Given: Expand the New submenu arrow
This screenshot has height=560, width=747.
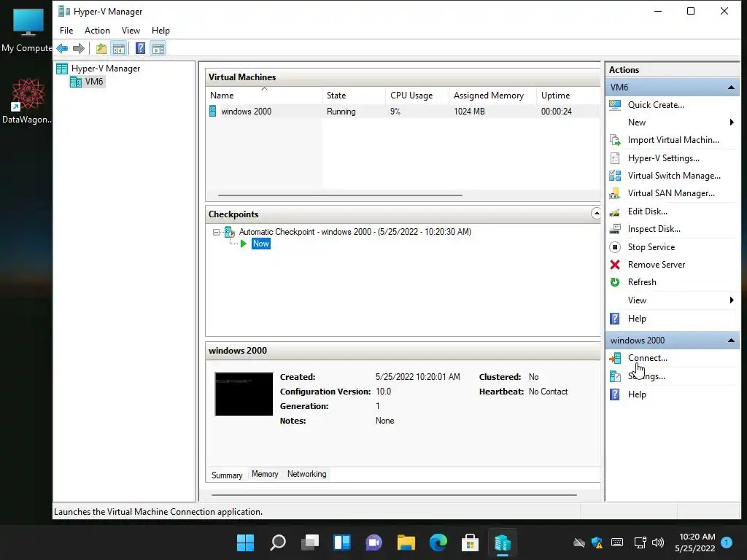Looking at the screenshot, I should point(732,122).
